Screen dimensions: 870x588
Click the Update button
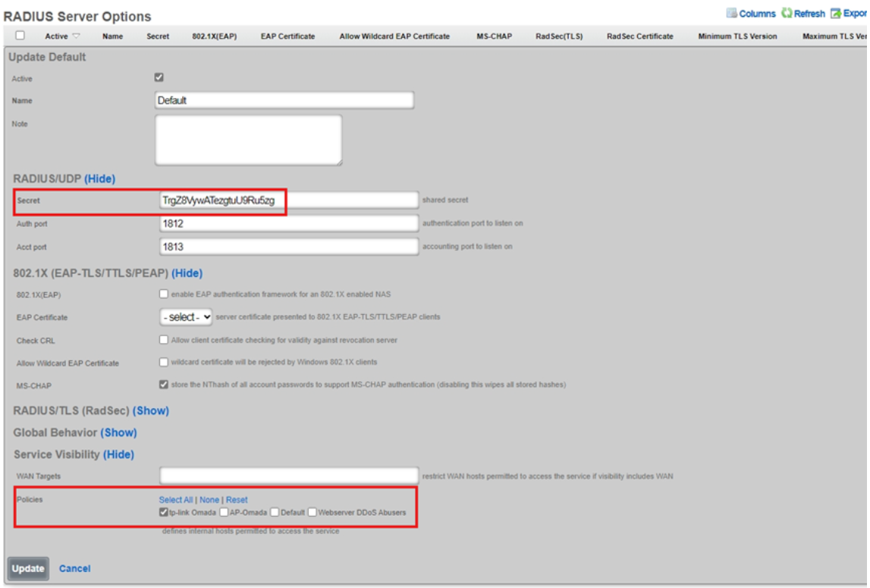click(28, 568)
